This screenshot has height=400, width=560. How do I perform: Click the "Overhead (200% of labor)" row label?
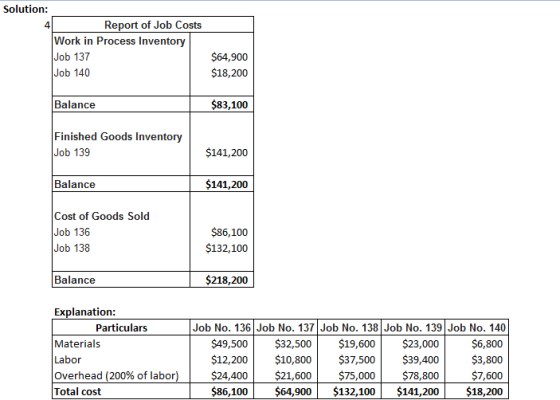116,376
